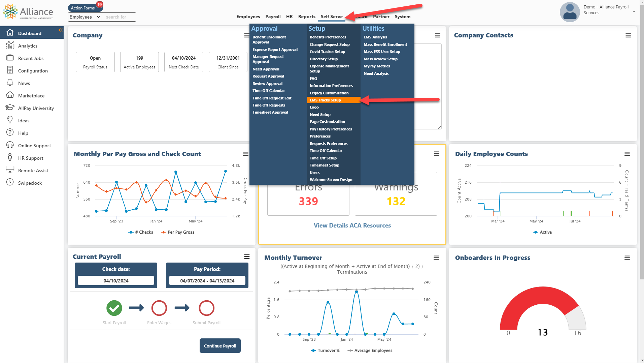Click the Marketplace basket icon
The width and height of the screenshot is (644, 363).
(x=10, y=95)
